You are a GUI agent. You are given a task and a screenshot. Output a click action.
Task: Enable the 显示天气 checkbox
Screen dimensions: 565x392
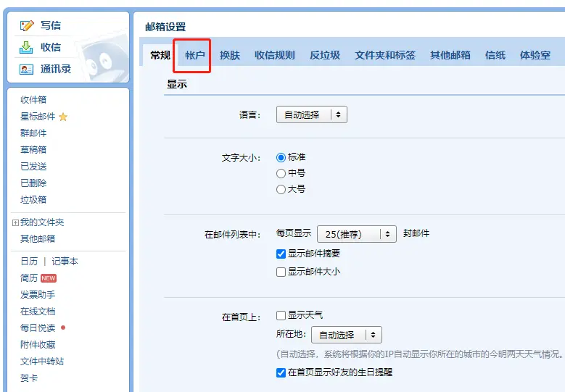[x=281, y=316]
